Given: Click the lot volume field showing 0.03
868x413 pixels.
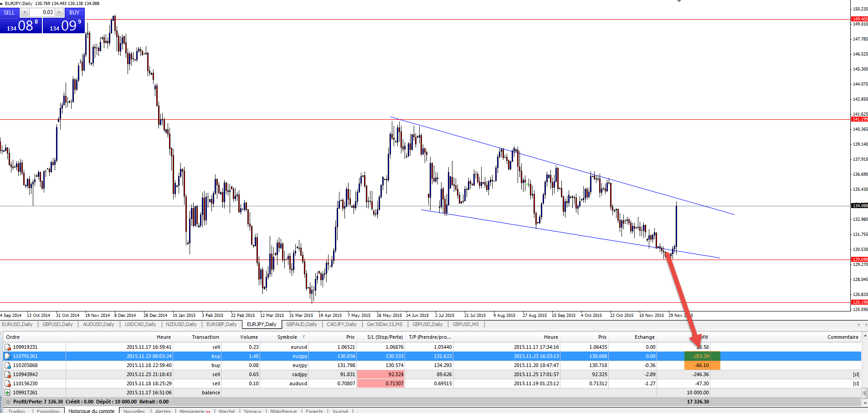Looking at the screenshot, I should pos(42,12).
